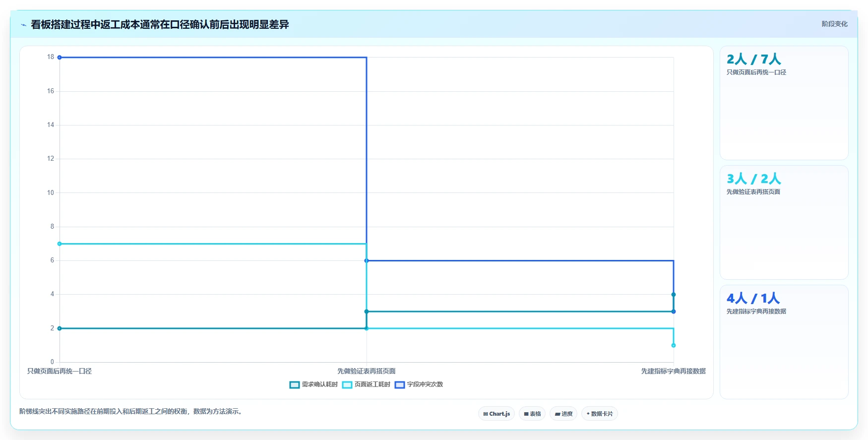The image size is (868, 440).
Task: Click the Chart.js tag chip
Action: pyautogui.click(x=496, y=414)
